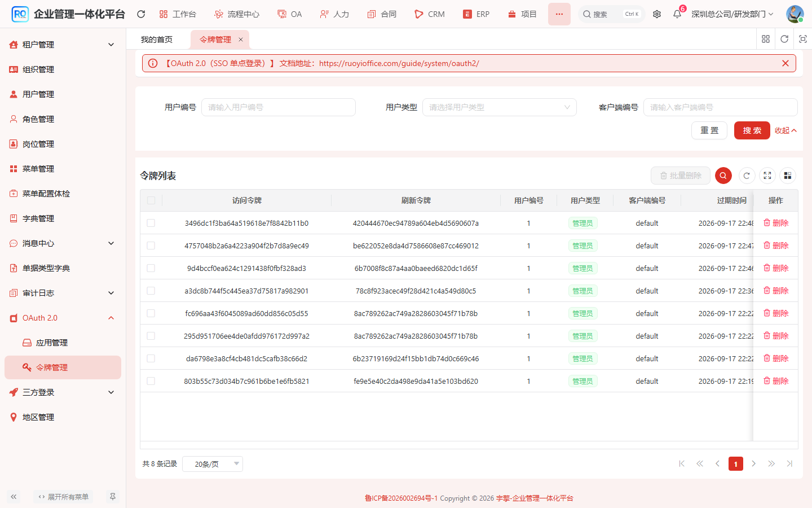812x508 pixels.
Task: Check the row for token 295d951706ee4de0afdd976172d997a2
Action: coord(151,336)
